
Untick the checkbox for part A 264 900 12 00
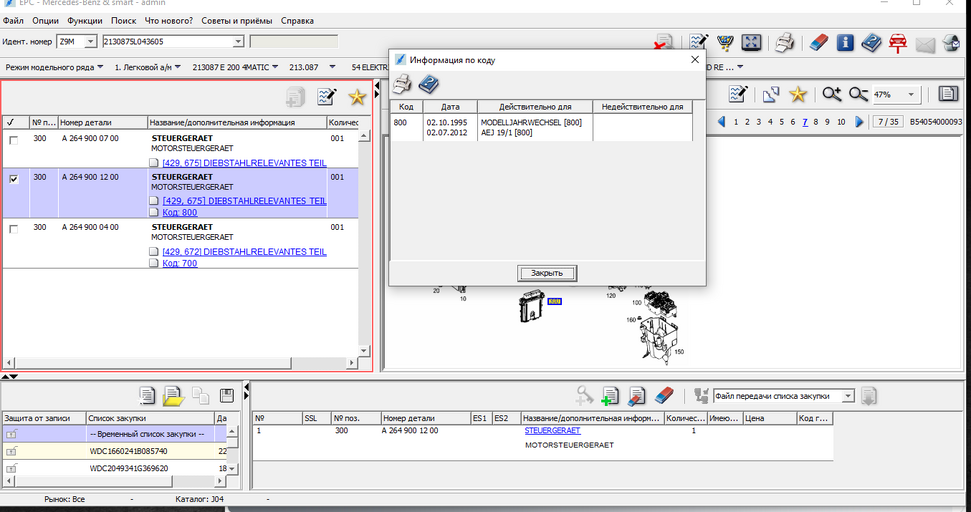pyautogui.click(x=14, y=179)
